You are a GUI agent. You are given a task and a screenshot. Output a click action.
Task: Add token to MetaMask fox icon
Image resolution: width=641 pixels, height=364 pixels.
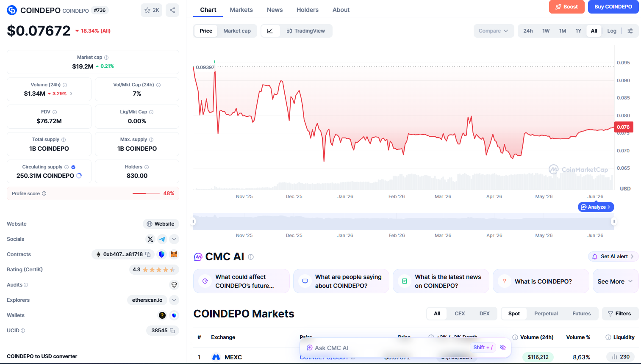174,254
